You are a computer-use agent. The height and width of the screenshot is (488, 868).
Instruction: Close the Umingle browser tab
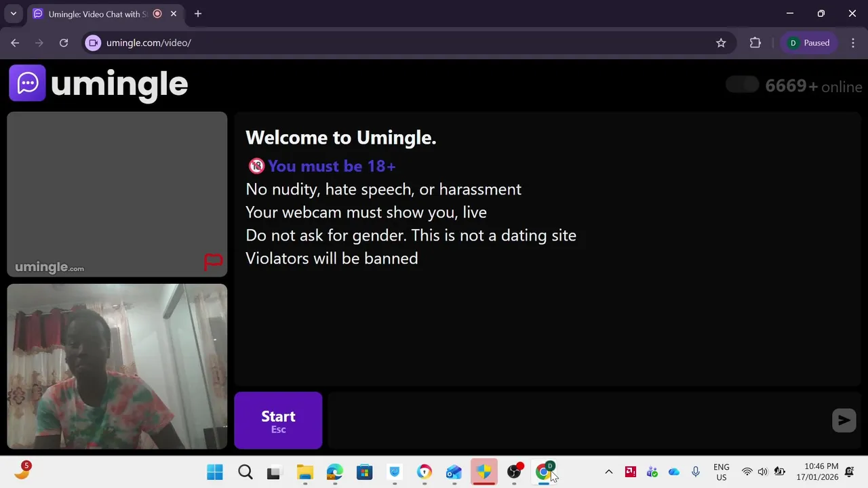174,14
